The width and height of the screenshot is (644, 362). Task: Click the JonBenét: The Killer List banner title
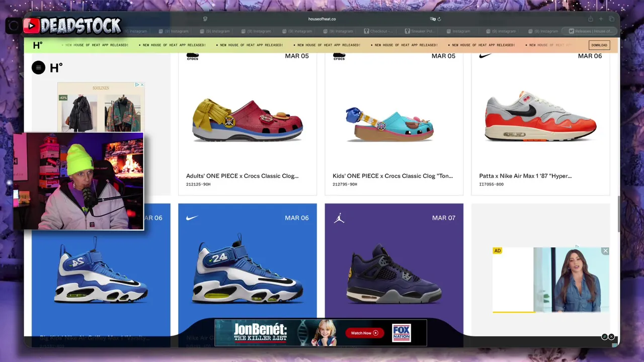click(260, 333)
